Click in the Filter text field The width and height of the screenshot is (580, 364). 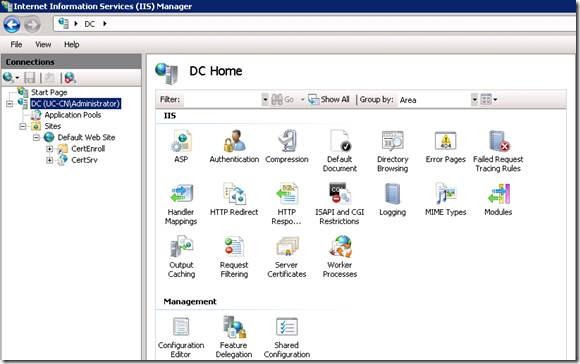pos(222,100)
